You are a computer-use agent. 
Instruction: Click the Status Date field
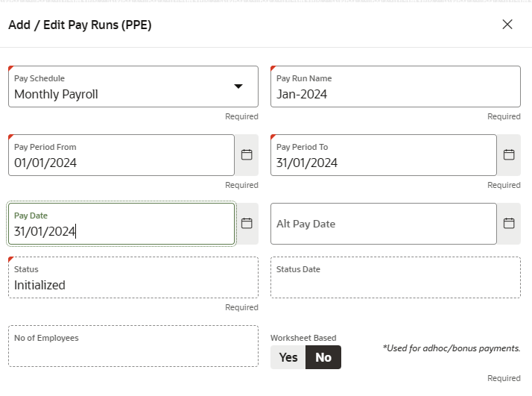395,278
